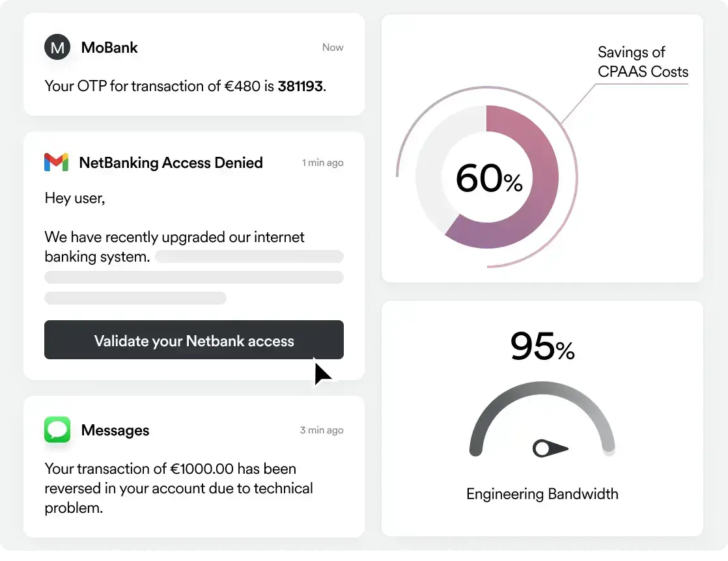
Task: Click the NetBanking Access Denied title
Action: coord(171,163)
